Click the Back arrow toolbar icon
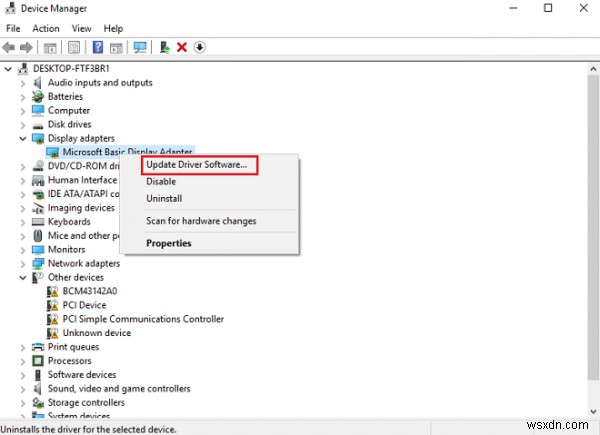600x435 pixels. coord(8,47)
